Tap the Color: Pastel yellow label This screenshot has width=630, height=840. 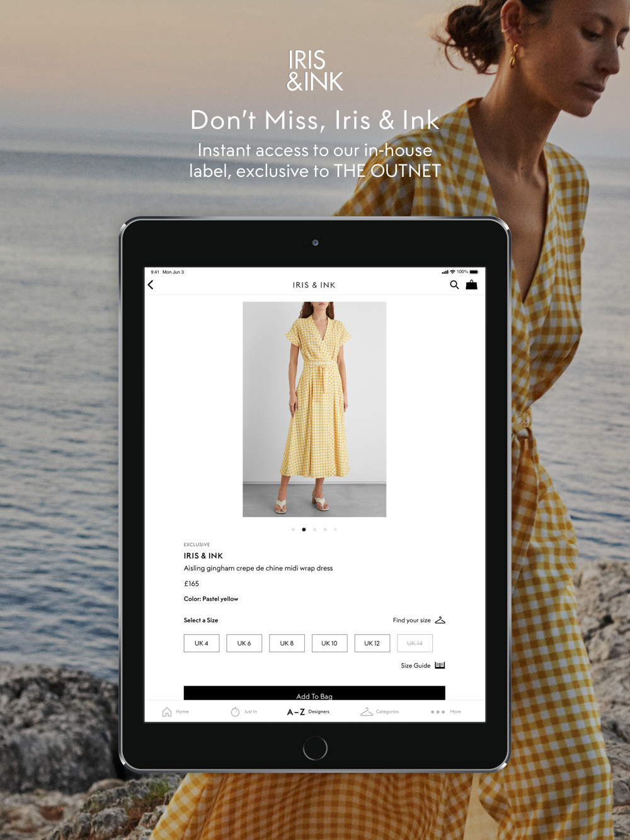click(x=211, y=599)
